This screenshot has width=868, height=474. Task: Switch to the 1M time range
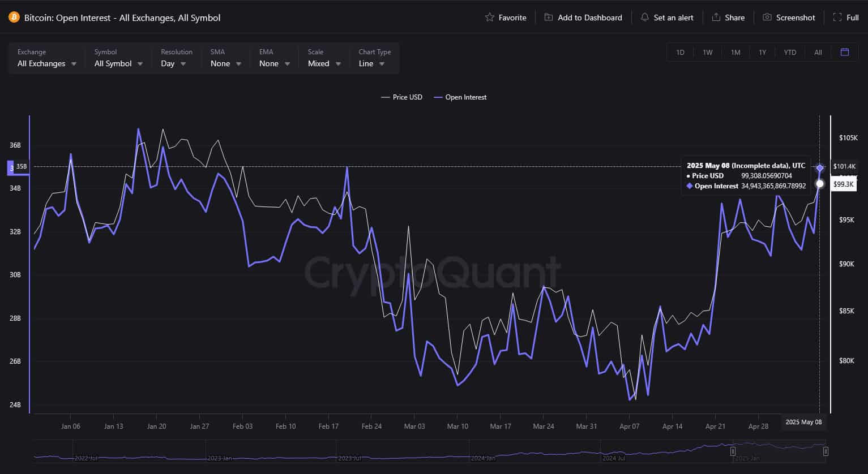pyautogui.click(x=735, y=52)
